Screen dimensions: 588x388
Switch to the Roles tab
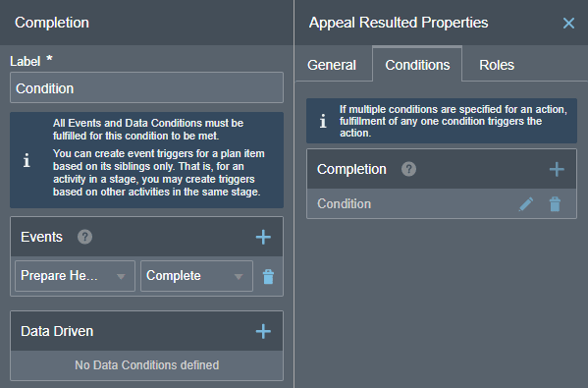pos(497,65)
